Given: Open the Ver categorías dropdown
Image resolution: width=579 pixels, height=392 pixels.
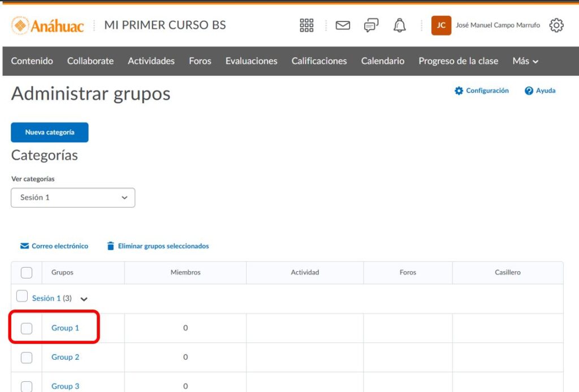Looking at the screenshot, I should click(73, 198).
